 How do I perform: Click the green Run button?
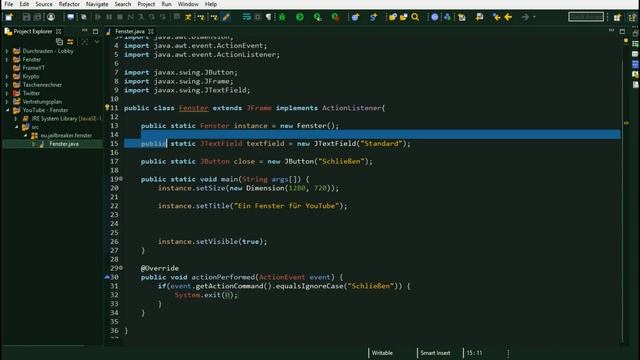point(300,17)
